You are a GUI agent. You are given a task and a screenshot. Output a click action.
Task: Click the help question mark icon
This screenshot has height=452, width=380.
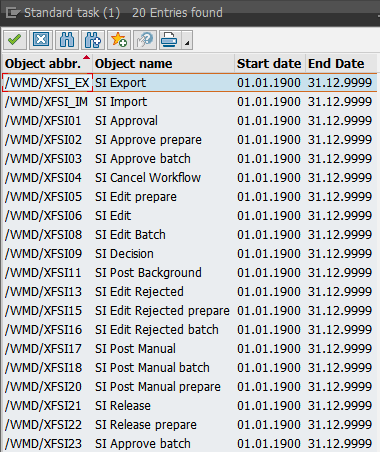click(x=145, y=40)
